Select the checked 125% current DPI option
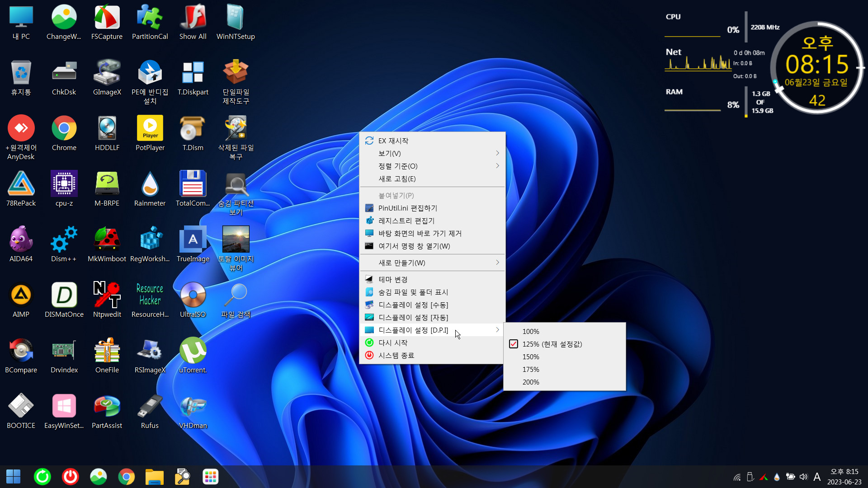The height and width of the screenshot is (488, 868). [x=565, y=344]
